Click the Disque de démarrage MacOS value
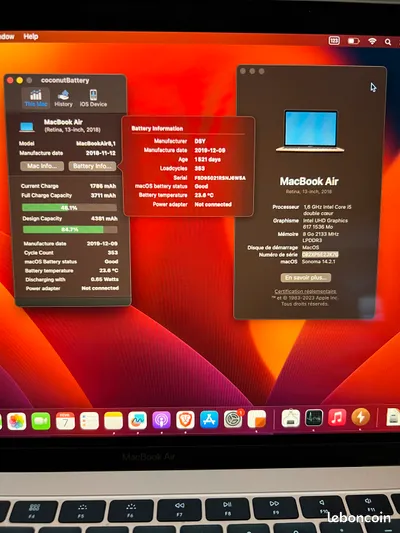The height and width of the screenshot is (533, 400). (311, 247)
